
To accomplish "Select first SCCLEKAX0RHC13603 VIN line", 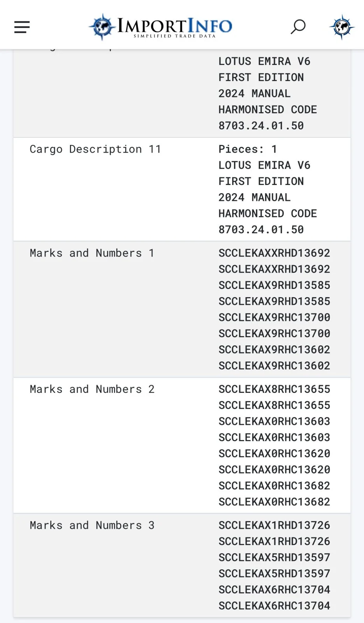I will pyautogui.click(x=274, y=421).
